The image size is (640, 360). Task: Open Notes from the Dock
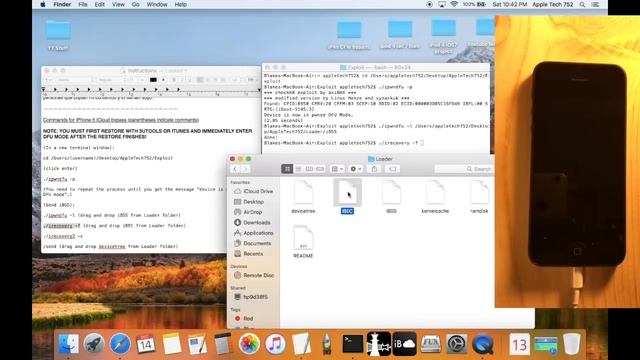coord(172,344)
